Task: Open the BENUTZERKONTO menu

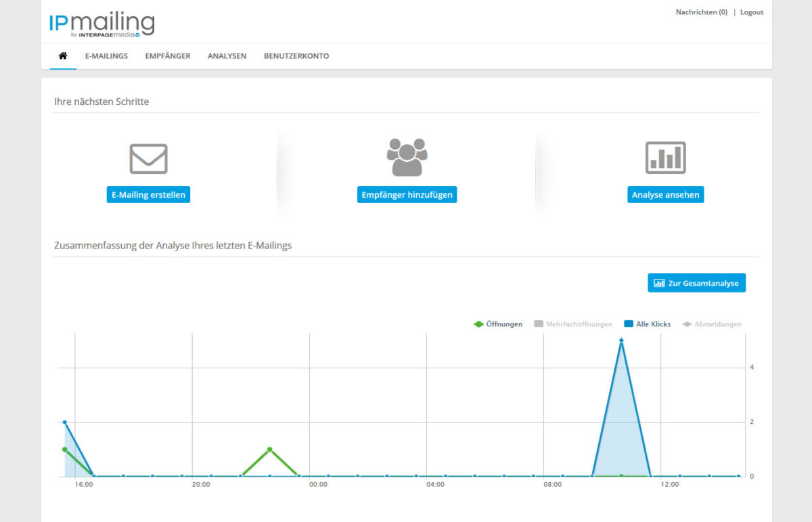Action: click(x=296, y=56)
